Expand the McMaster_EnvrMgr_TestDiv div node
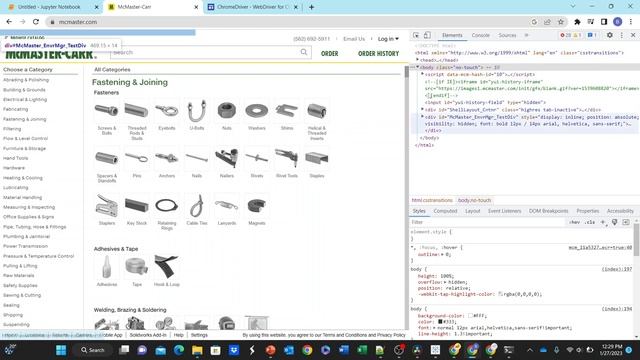The height and width of the screenshot is (360, 640). coord(422,117)
